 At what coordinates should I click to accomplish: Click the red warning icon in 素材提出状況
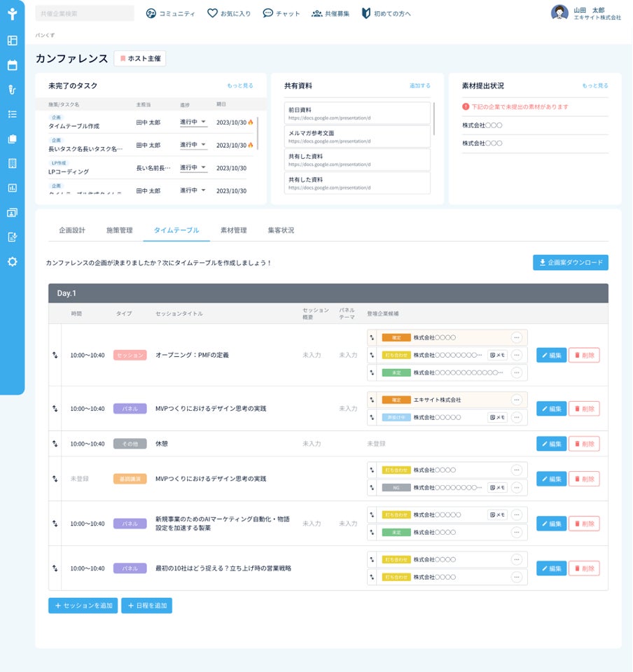click(x=466, y=106)
